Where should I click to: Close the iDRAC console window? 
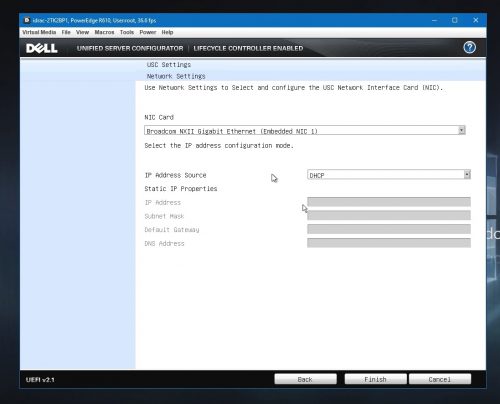point(476,20)
